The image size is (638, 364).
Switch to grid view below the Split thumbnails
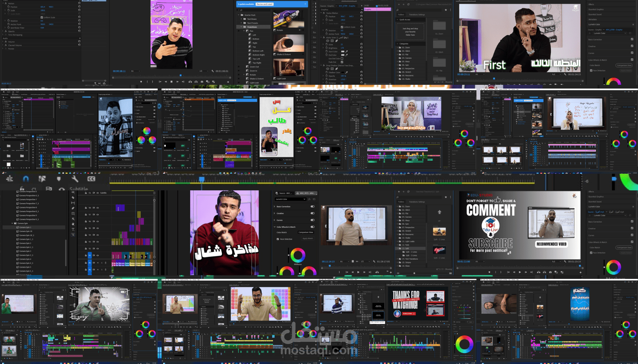pos(450,273)
